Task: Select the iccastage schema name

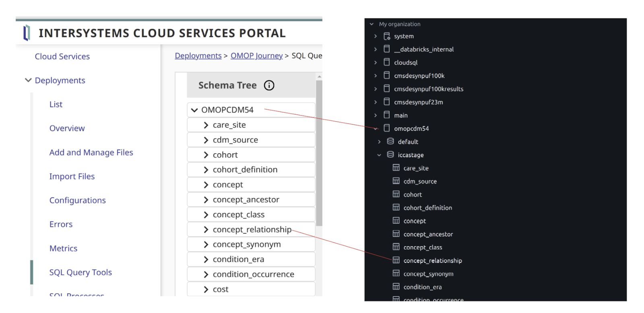Action: coord(411,155)
